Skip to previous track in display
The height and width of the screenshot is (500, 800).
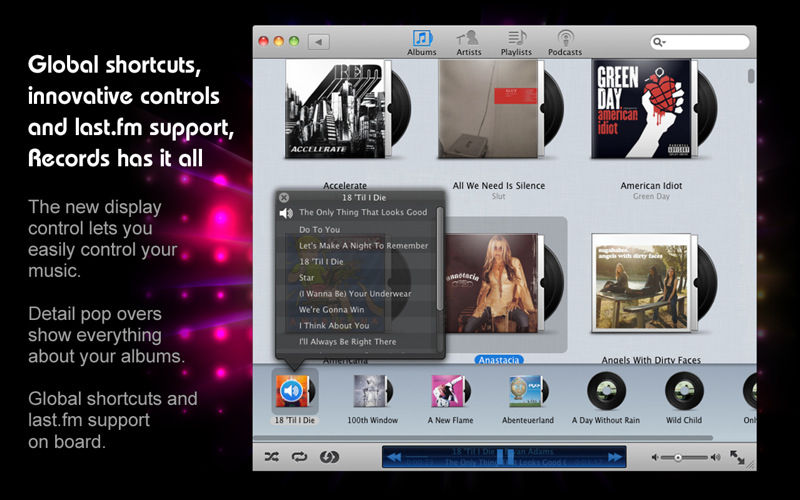(394, 457)
